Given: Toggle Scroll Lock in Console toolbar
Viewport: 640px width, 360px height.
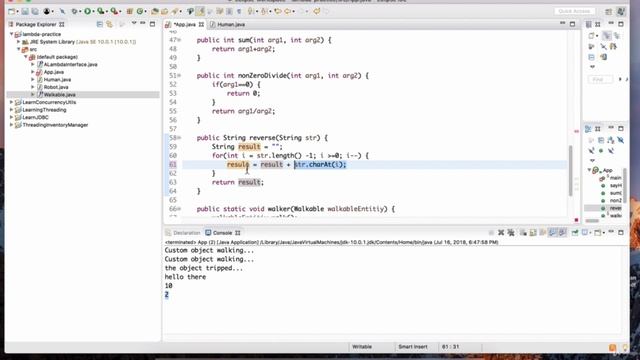Looking at the screenshot, I should (x=533, y=233).
